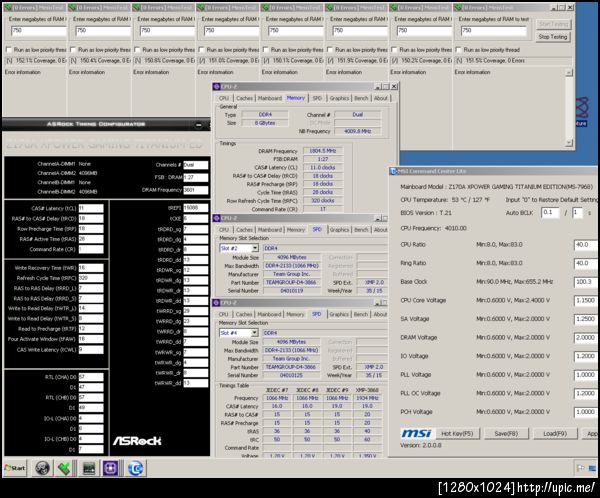Screen dimensions: 600x498
Task: Click the Ring Ratio value field in MSI Command Center
Action: pyautogui.click(x=586, y=263)
